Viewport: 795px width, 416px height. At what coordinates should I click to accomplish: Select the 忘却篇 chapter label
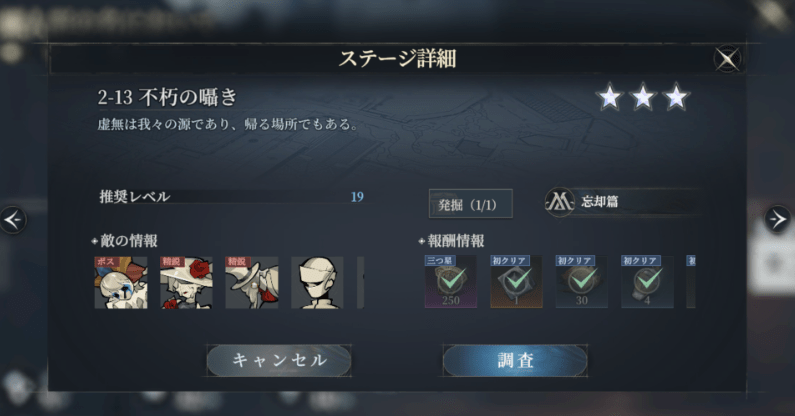tap(600, 202)
